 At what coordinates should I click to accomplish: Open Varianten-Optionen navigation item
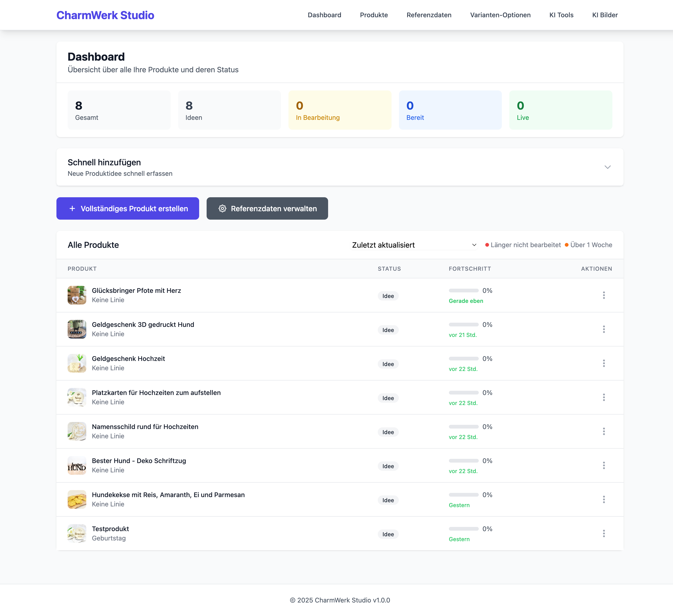click(x=500, y=15)
